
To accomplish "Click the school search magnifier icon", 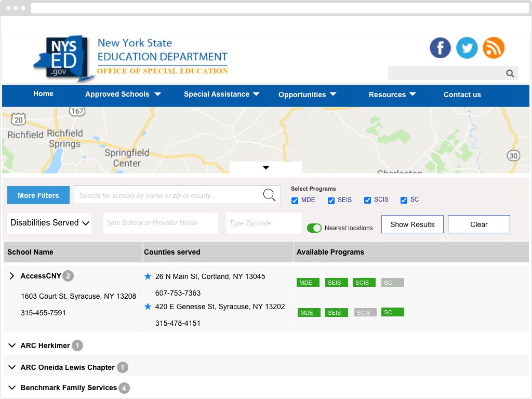I will (269, 195).
